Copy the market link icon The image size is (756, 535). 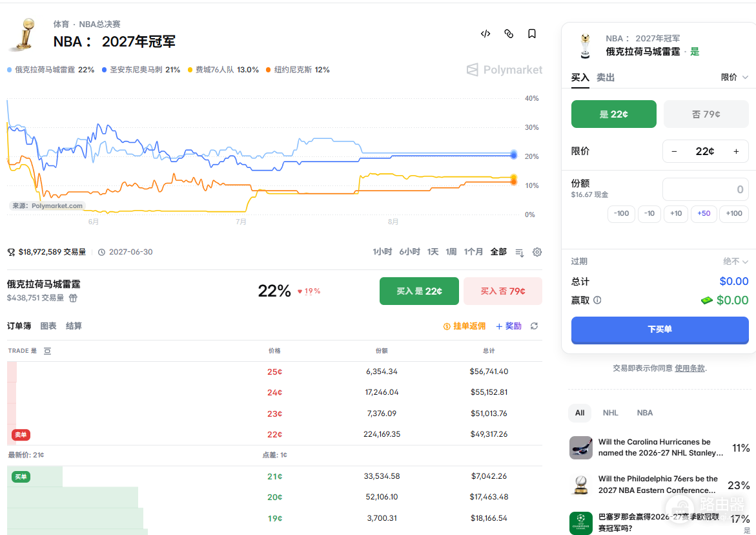click(x=509, y=34)
